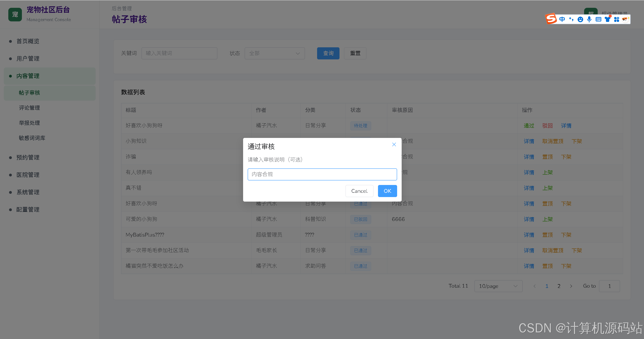Screen dimensions: 644x339
Task: Open 敏感词词库 submenu item
Action: (x=50, y=138)
